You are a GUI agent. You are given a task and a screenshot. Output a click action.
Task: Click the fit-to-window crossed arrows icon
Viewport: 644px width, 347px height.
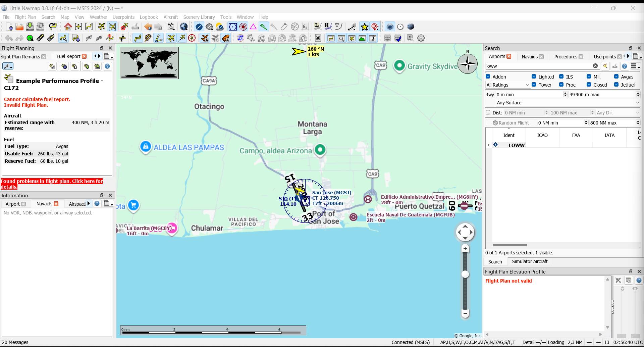click(x=318, y=38)
